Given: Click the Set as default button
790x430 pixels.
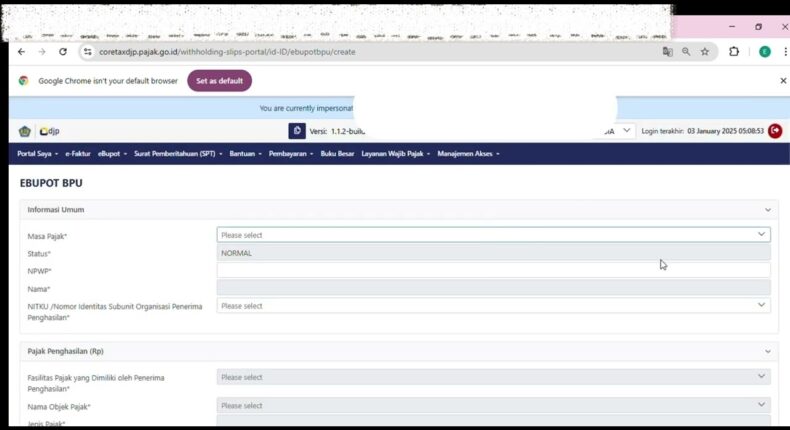Looking at the screenshot, I should pyautogui.click(x=219, y=81).
